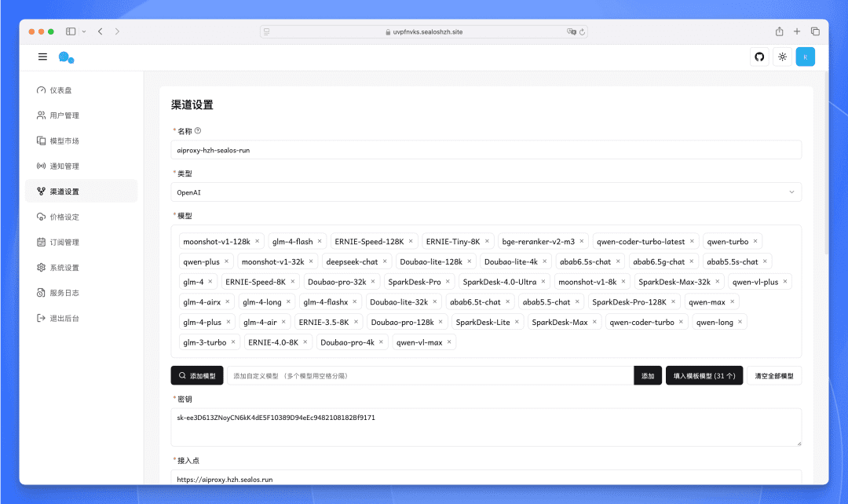The width and height of the screenshot is (848, 504).
Task: Open 系统设置 in the sidebar
Action: (x=81, y=267)
